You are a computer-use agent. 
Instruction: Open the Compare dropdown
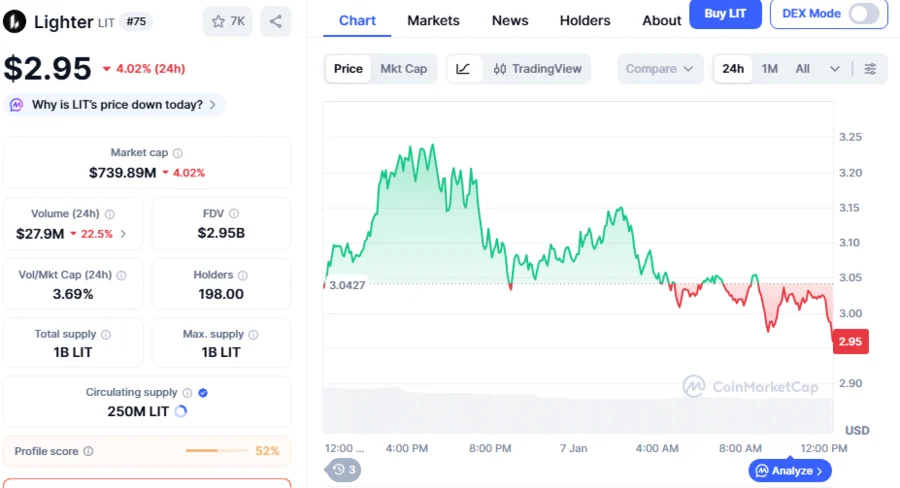[659, 69]
